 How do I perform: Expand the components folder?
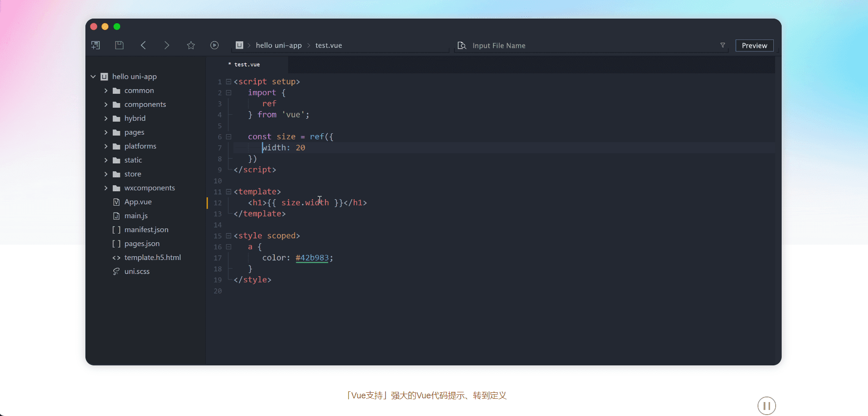pyautogui.click(x=106, y=104)
